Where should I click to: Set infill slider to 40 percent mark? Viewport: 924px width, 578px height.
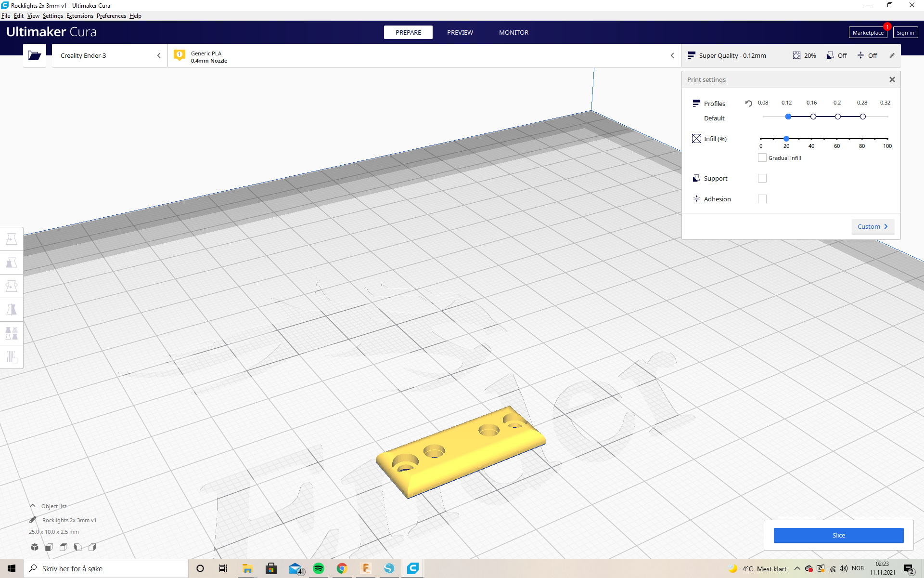point(811,139)
